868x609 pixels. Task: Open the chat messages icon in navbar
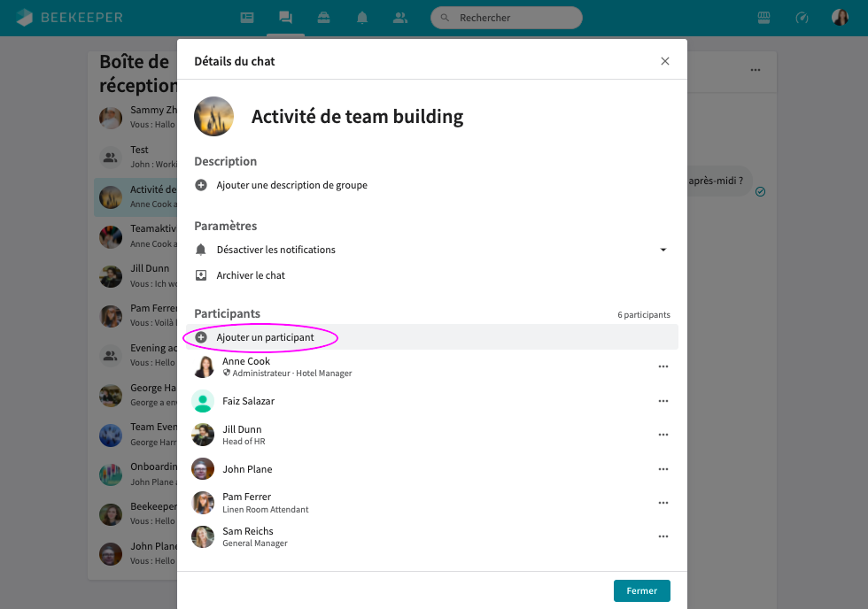(285, 18)
